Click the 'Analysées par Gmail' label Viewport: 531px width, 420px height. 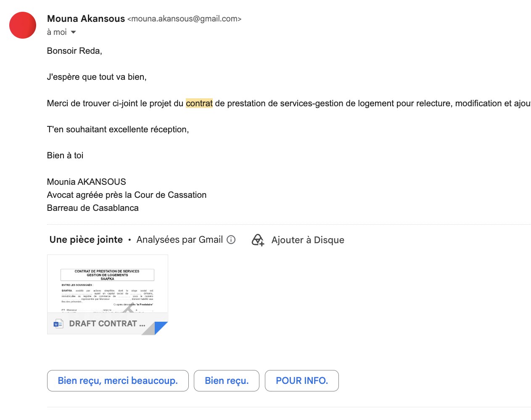[180, 239]
